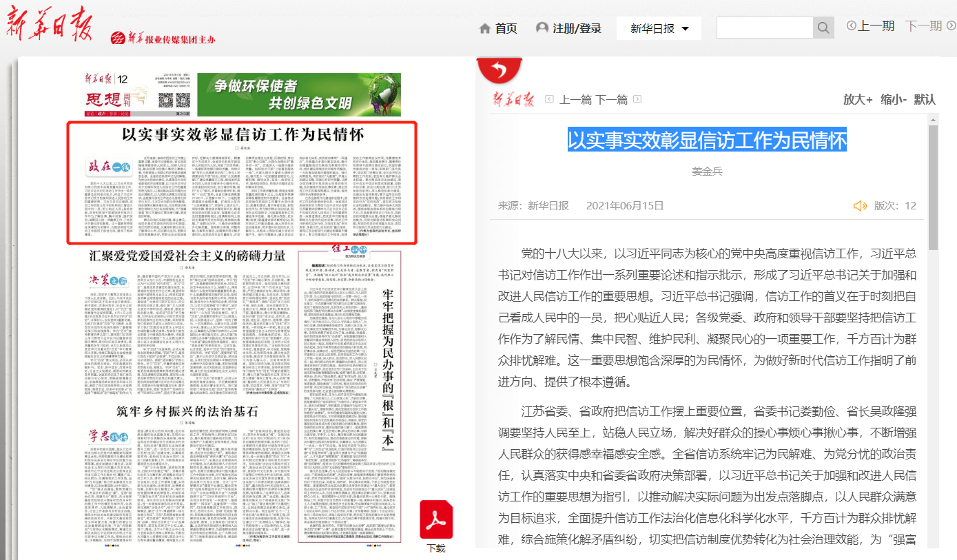Click the 新华报业传媒集团主办 banner logo
Image resolution: width=957 pixels, height=560 pixels.
(x=163, y=39)
